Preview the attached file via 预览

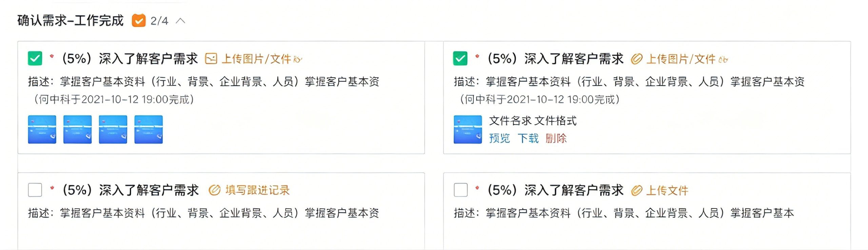coord(499,138)
